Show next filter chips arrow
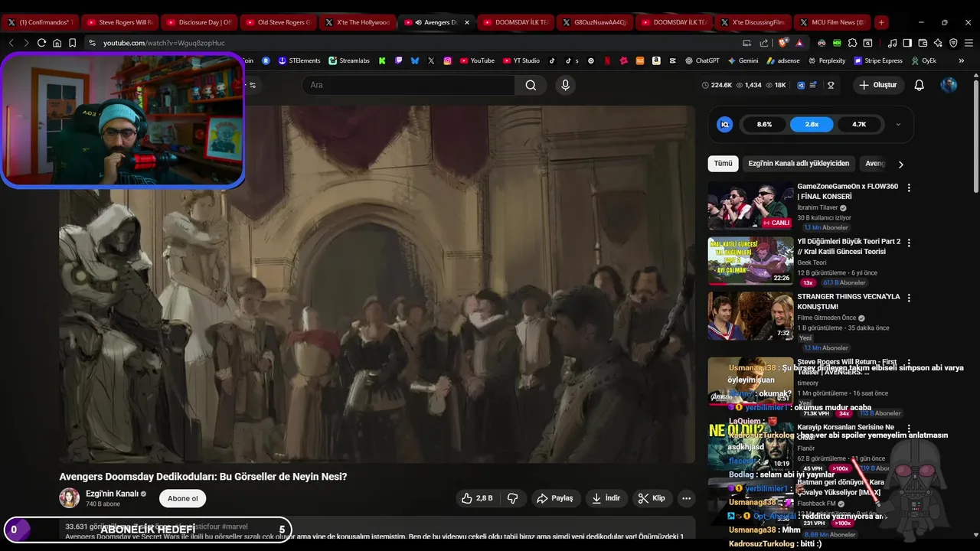Image resolution: width=980 pixels, height=551 pixels. point(900,164)
